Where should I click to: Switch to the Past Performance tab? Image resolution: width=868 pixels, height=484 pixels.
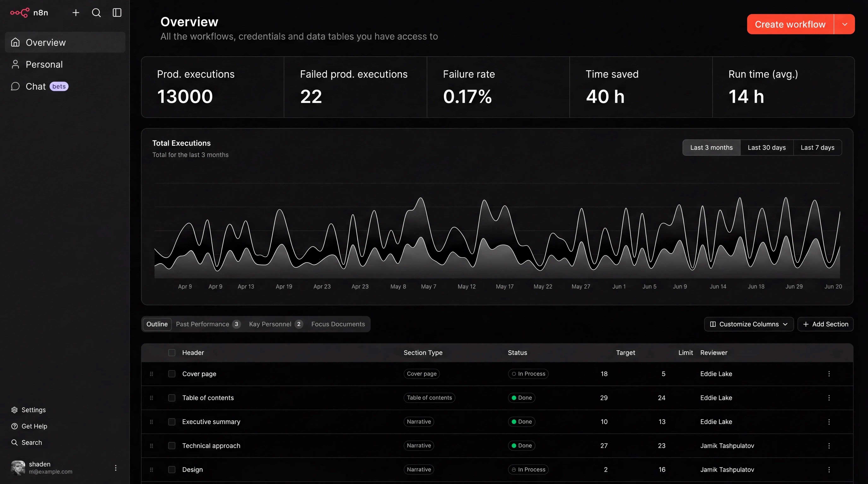pos(208,324)
